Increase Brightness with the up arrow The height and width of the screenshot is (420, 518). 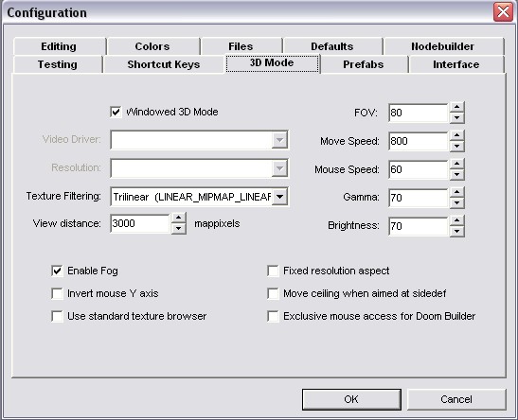click(456, 220)
